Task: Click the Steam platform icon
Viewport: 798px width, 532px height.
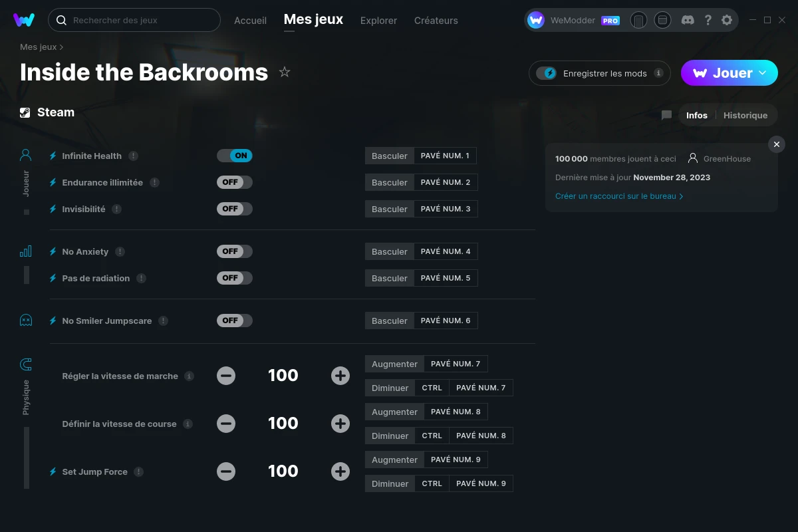Action: click(x=25, y=112)
